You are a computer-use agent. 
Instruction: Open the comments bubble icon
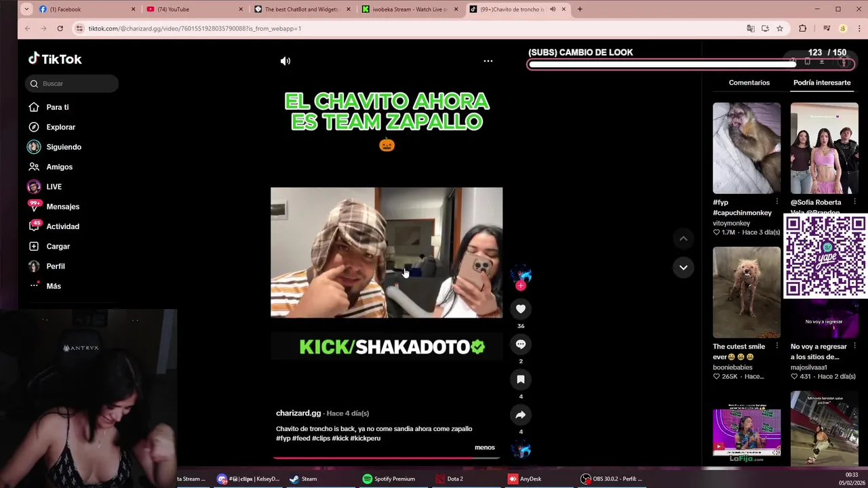[x=521, y=344]
